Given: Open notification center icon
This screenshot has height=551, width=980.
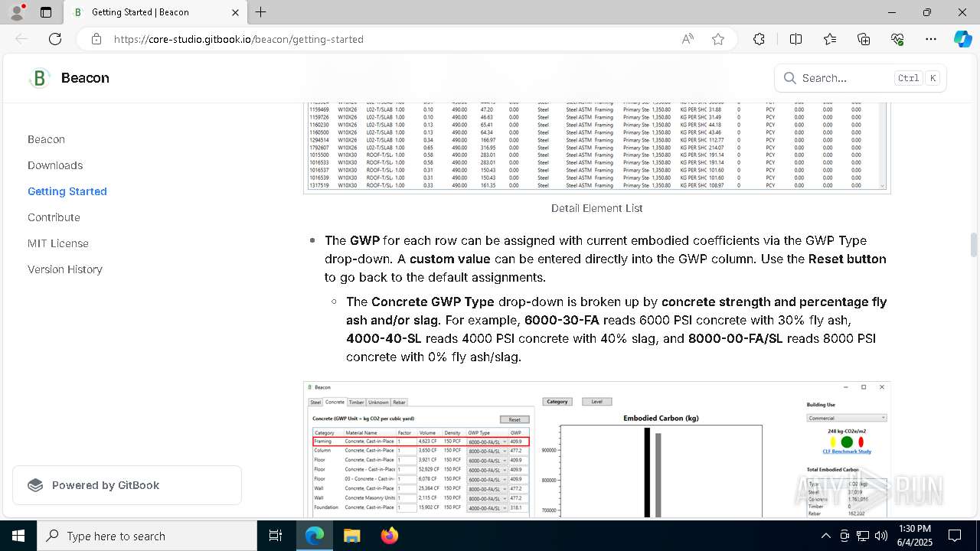Looking at the screenshot, I should (955, 536).
